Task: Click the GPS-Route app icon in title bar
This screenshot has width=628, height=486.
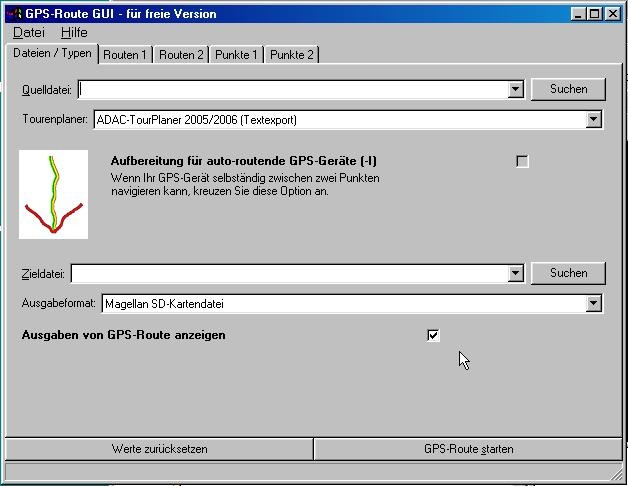Action: click(x=14, y=14)
